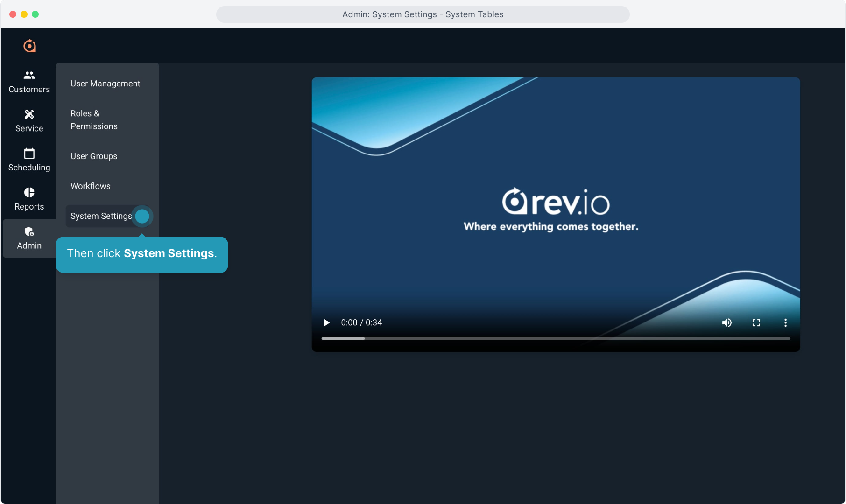Click the 0:00 / 0:34 time display
The image size is (846, 504).
point(361,322)
